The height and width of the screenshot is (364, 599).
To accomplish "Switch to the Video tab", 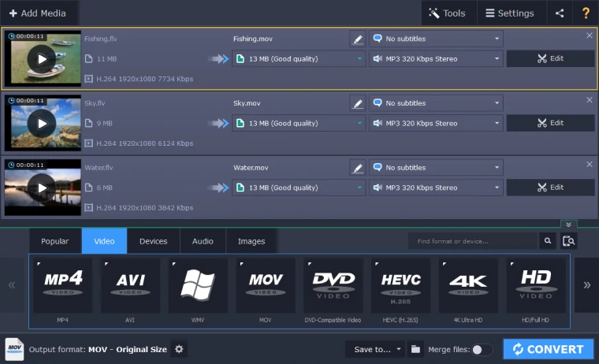I will click(104, 241).
